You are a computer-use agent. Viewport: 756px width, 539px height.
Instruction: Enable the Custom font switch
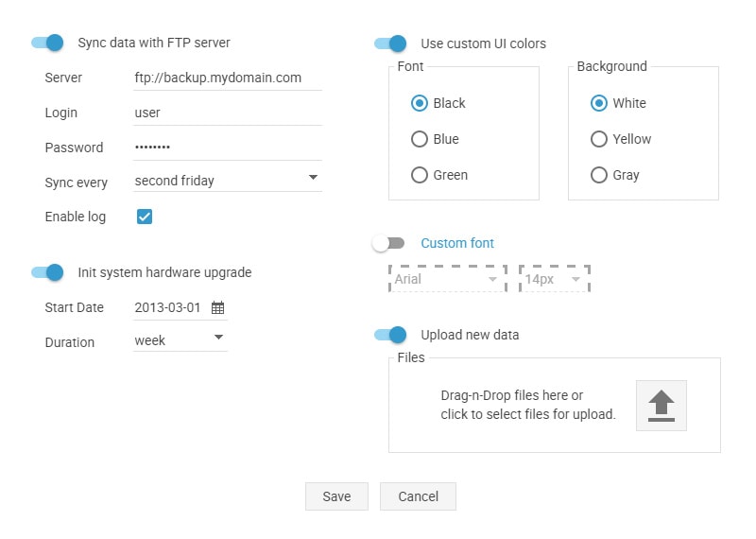[388, 243]
